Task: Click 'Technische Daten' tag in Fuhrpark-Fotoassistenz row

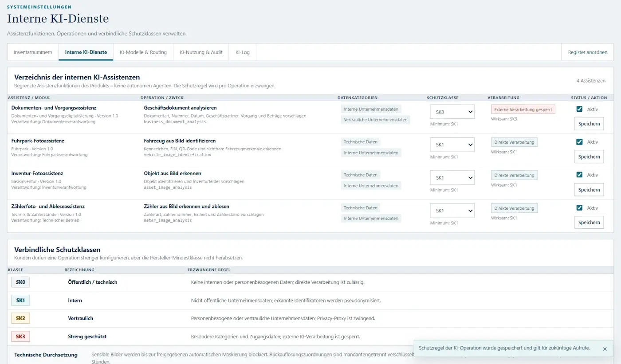Action: coord(360,142)
